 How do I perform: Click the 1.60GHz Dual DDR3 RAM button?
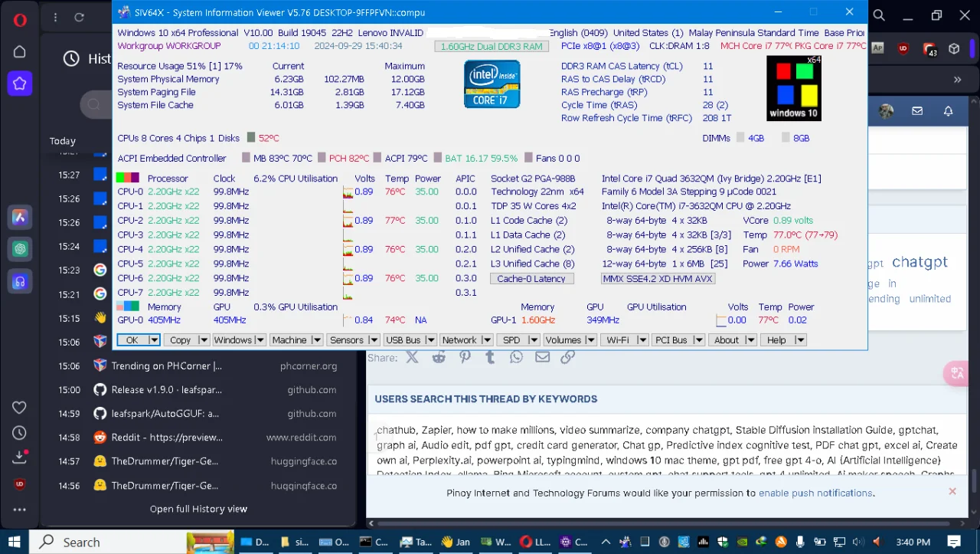tap(492, 47)
